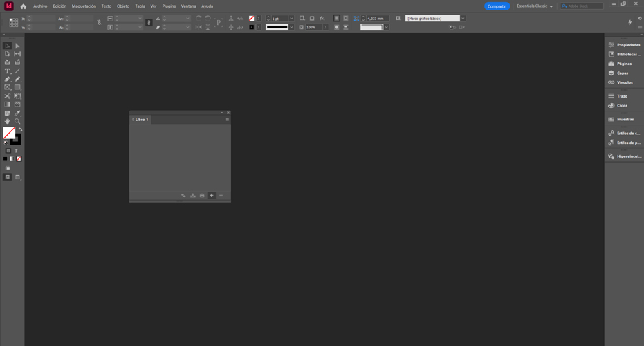This screenshot has width=644, height=346.
Task: Select the Pen tool
Action: (x=8, y=80)
